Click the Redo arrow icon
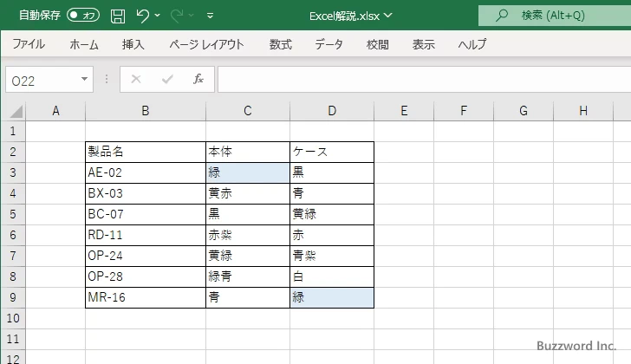Screen dimensions: 631x364 coord(176,16)
